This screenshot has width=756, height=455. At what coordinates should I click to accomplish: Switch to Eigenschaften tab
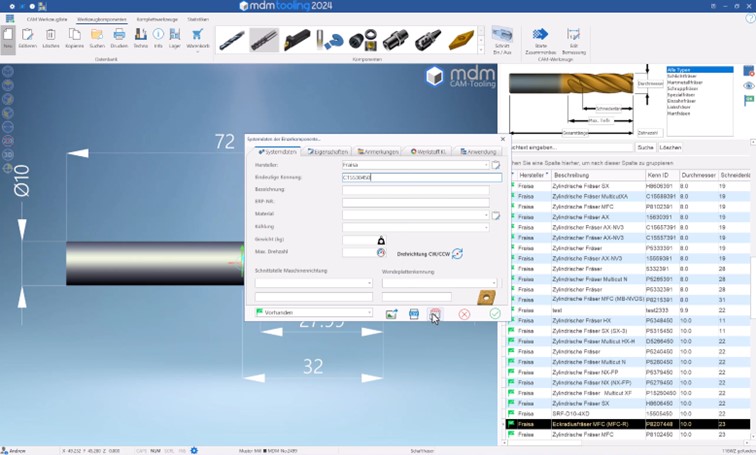point(328,152)
